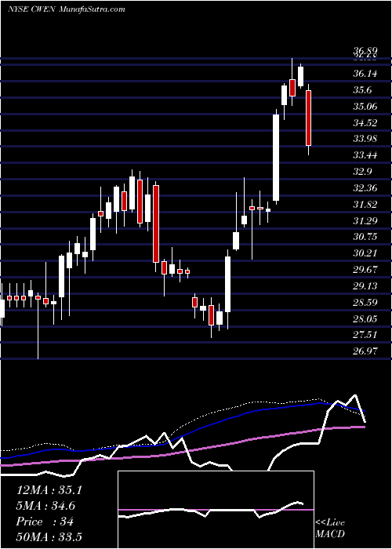Click the Price : 34 readout

[45, 522]
